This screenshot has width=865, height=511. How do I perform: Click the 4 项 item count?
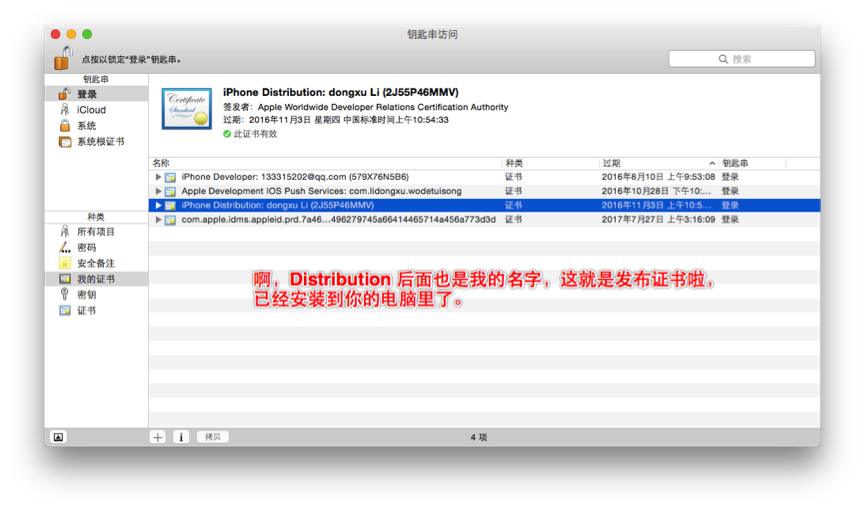[x=479, y=437]
